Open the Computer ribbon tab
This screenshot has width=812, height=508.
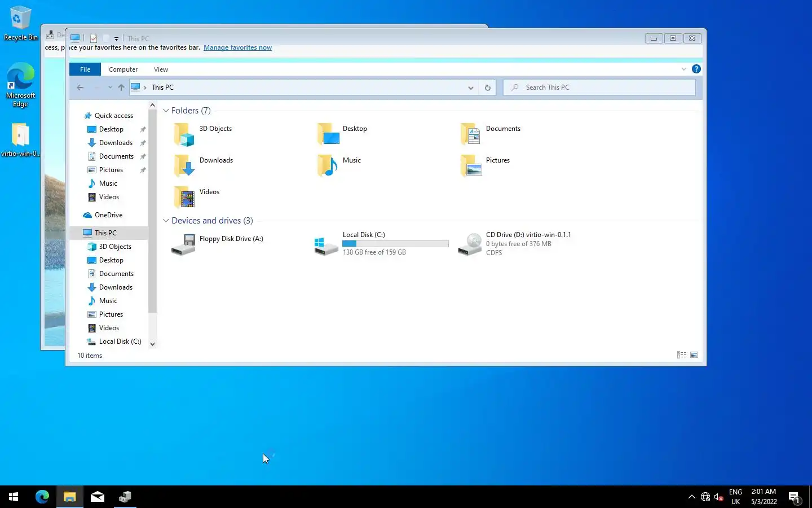click(x=123, y=69)
